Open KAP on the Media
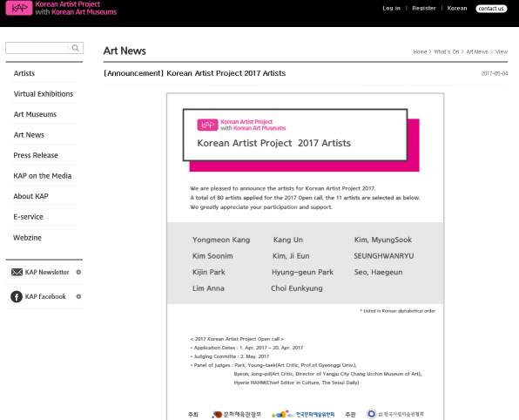519x420 pixels. [x=43, y=176]
